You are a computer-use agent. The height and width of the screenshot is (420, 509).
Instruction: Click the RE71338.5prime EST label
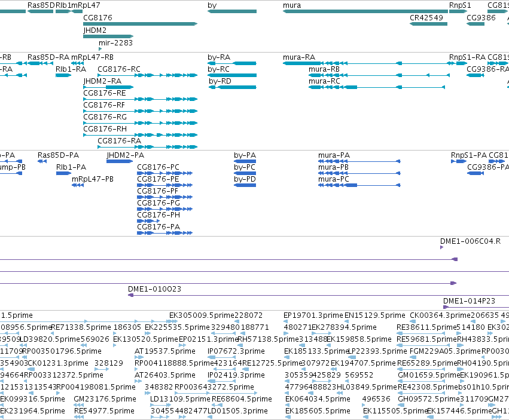(81, 327)
